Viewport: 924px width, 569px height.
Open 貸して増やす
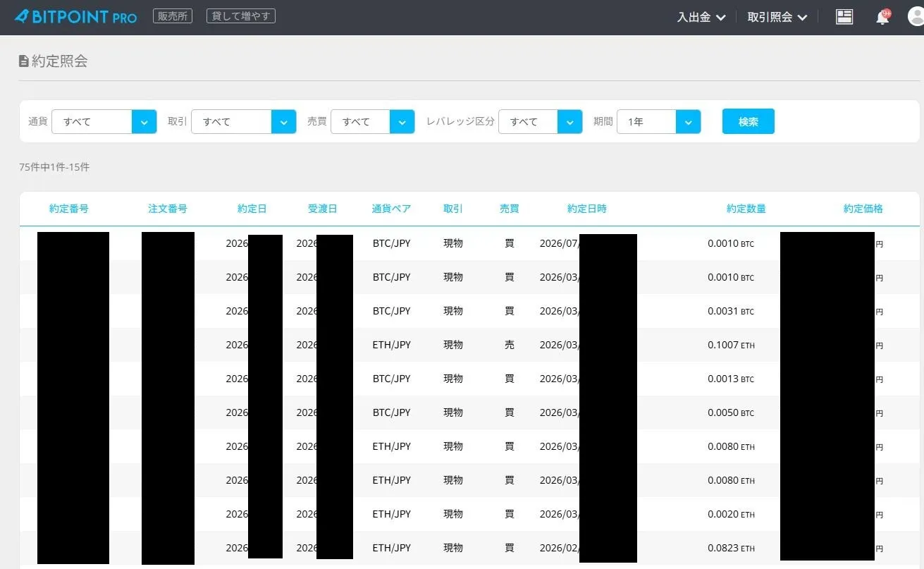[241, 16]
